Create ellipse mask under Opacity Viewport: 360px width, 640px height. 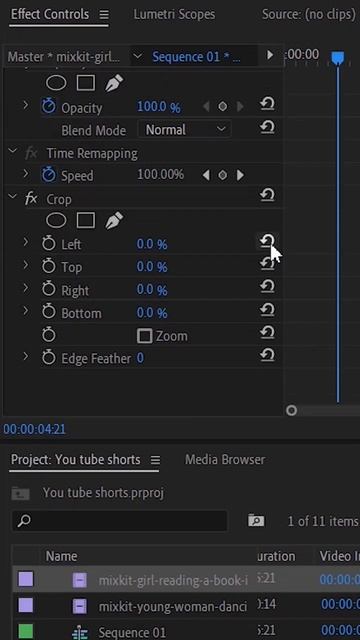click(x=56, y=83)
